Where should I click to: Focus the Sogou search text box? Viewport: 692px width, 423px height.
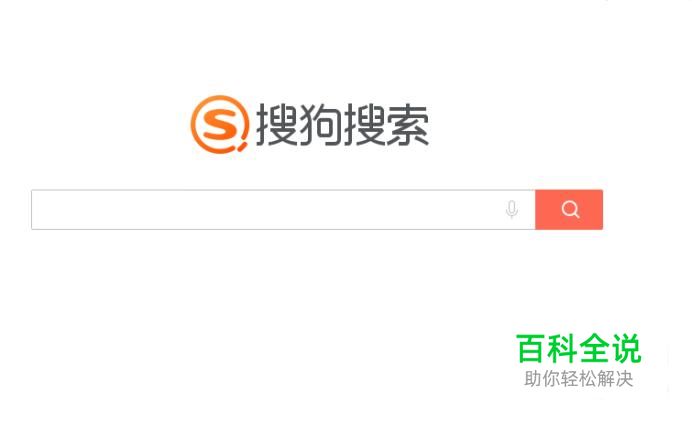click(283, 210)
